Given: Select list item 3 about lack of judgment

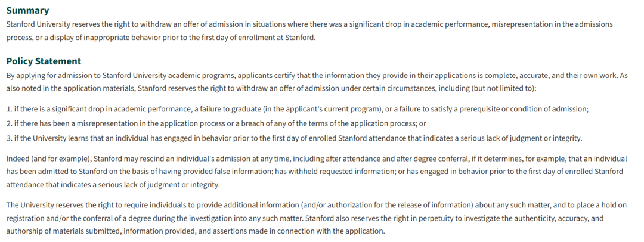Looking at the screenshot, I should point(294,138).
